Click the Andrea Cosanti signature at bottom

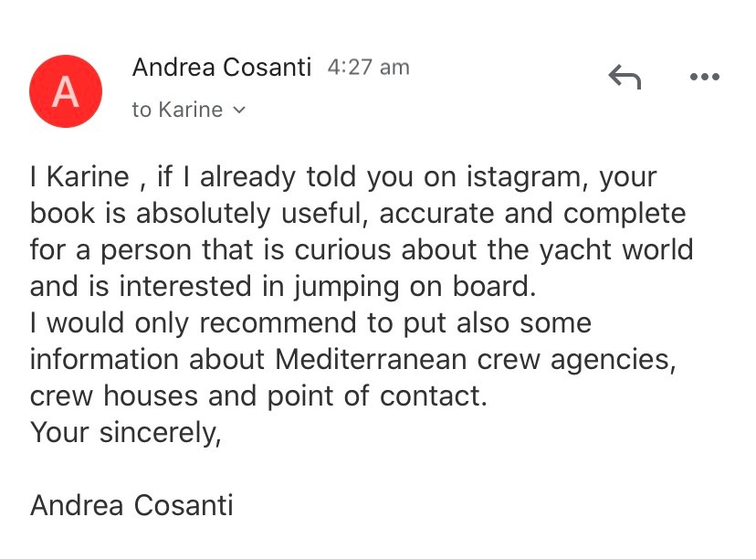(x=131, y=505)
